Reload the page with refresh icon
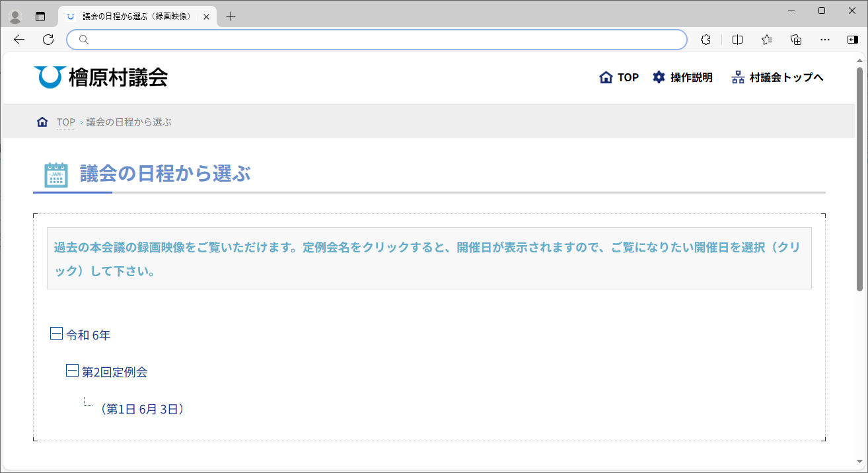Screen dimensions: 868x473 48,40
